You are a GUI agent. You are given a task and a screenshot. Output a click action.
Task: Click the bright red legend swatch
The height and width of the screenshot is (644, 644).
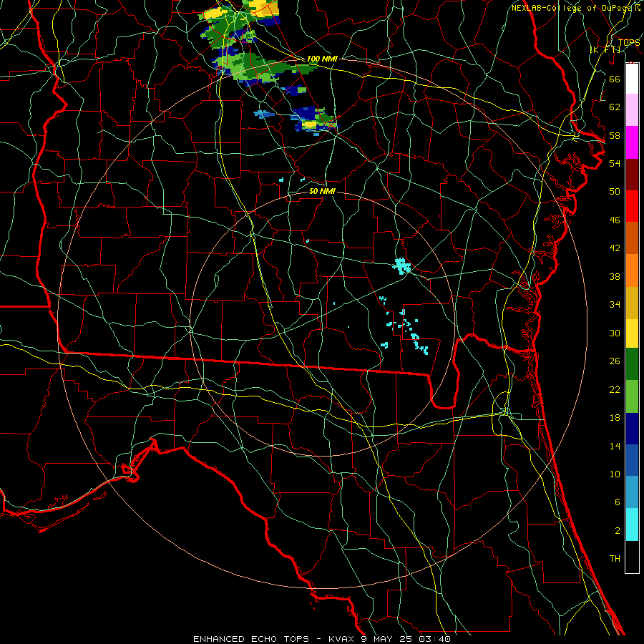[x=632, y=206]
